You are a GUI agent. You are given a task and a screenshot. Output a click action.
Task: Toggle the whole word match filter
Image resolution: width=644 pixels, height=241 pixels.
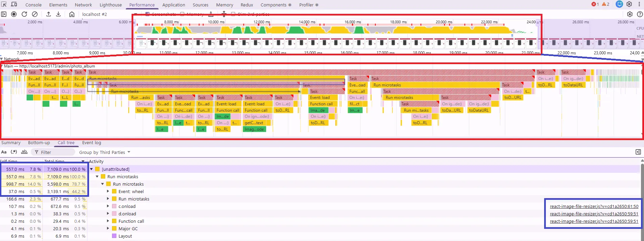click(x=24, y=152)
